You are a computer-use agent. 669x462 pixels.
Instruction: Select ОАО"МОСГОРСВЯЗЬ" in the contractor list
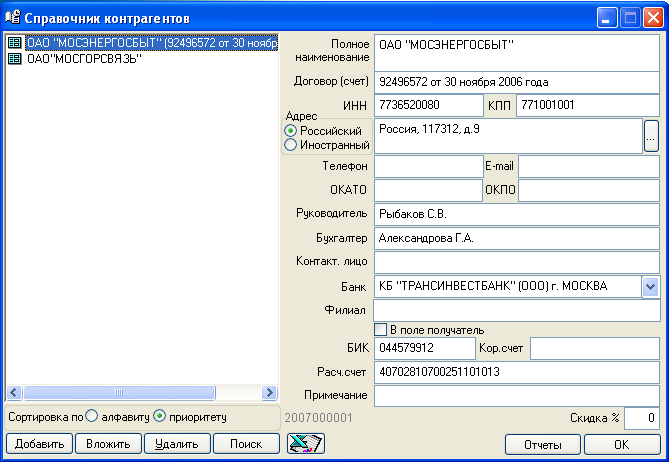coord(84,58)
